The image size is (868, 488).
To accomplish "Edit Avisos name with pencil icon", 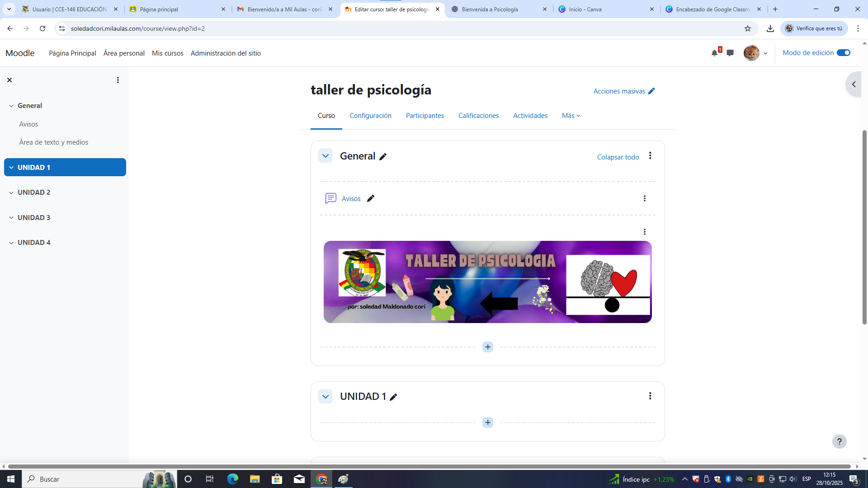I will pos(371,198).
